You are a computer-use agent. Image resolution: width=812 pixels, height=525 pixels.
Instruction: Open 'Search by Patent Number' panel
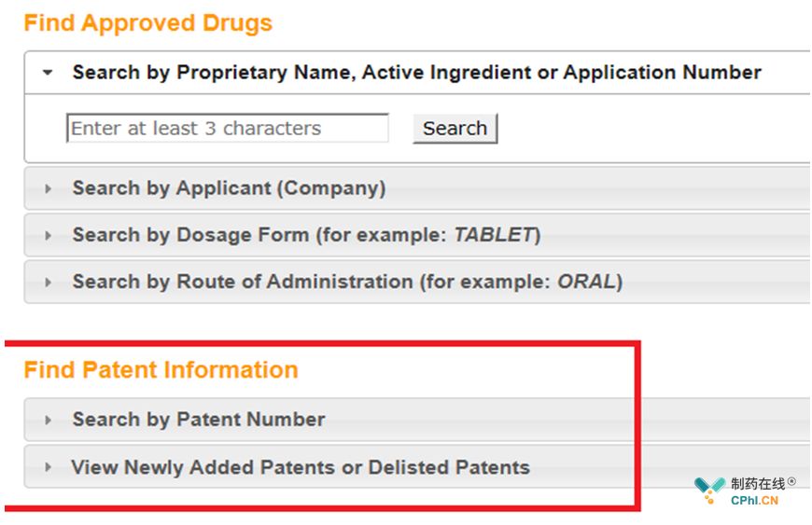pyautogui.click(x=199, y=421)
